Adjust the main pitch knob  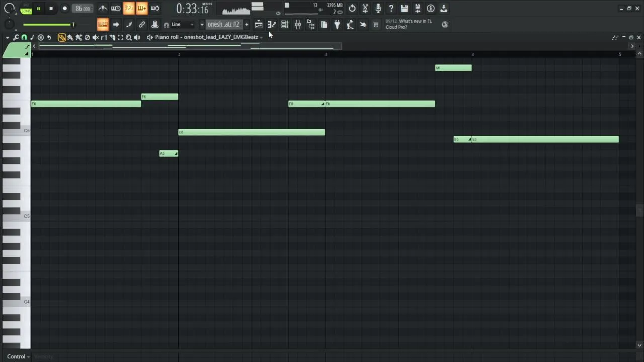pos(9,24)
